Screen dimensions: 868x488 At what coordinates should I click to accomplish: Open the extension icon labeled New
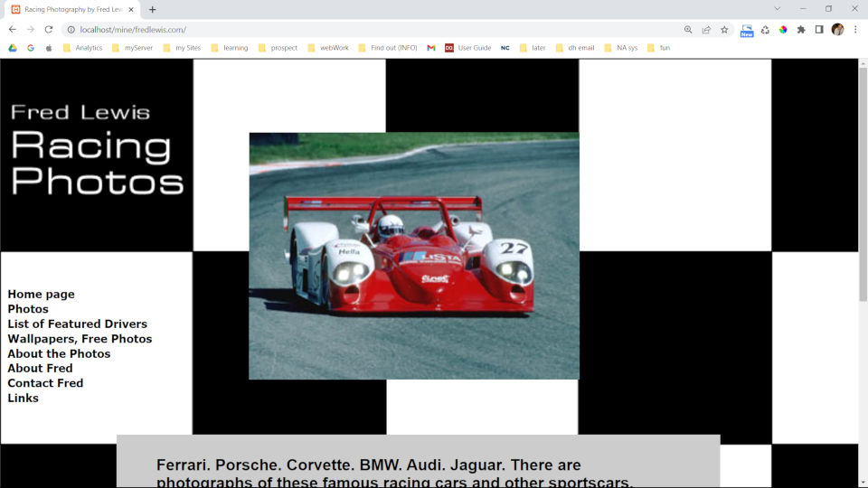pos(747,31)
